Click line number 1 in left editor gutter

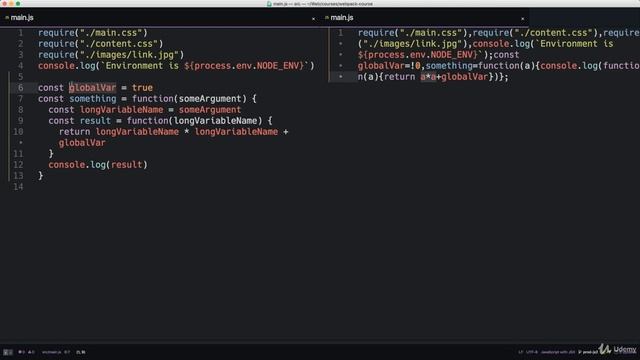20,33
